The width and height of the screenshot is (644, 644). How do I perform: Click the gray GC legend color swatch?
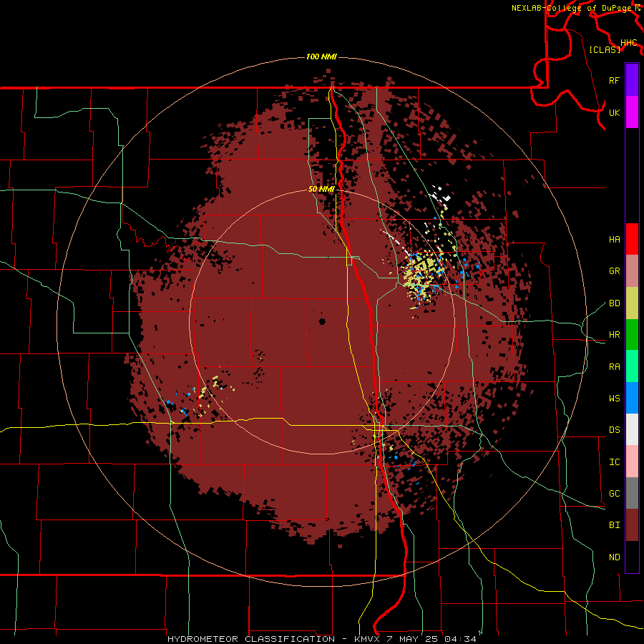tap(632, 493)
